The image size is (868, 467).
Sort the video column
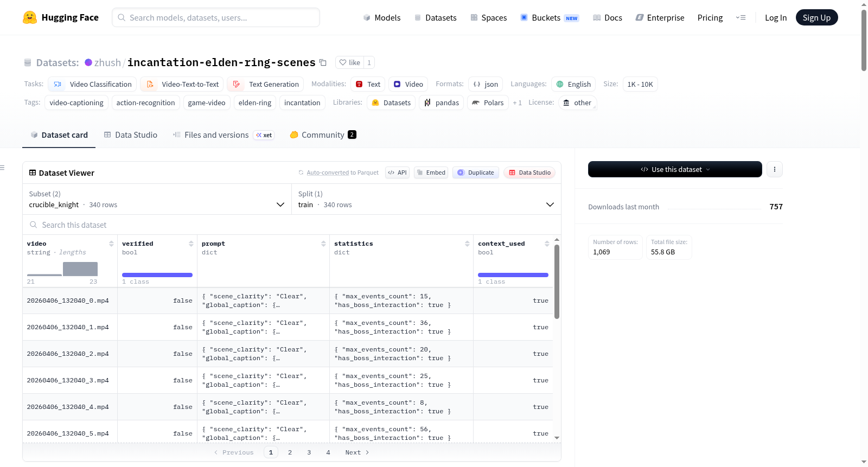click(x=111, y=244)
